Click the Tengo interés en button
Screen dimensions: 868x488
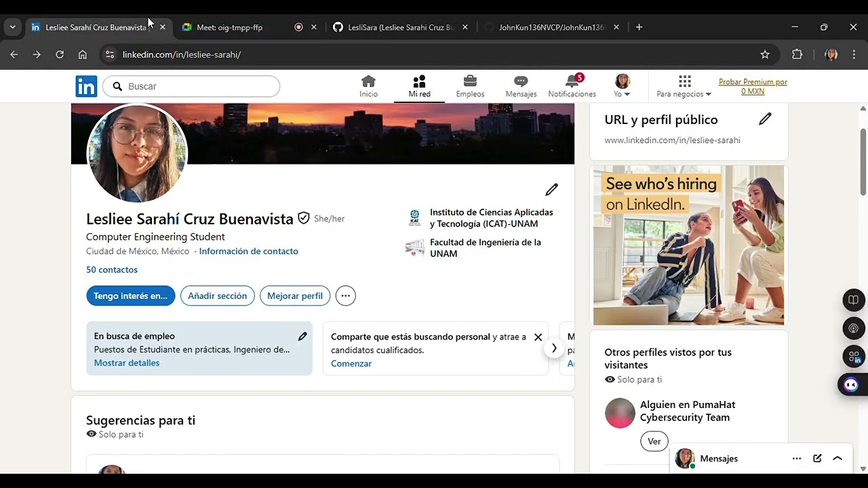pyautogui.click(x=131, y=296)
